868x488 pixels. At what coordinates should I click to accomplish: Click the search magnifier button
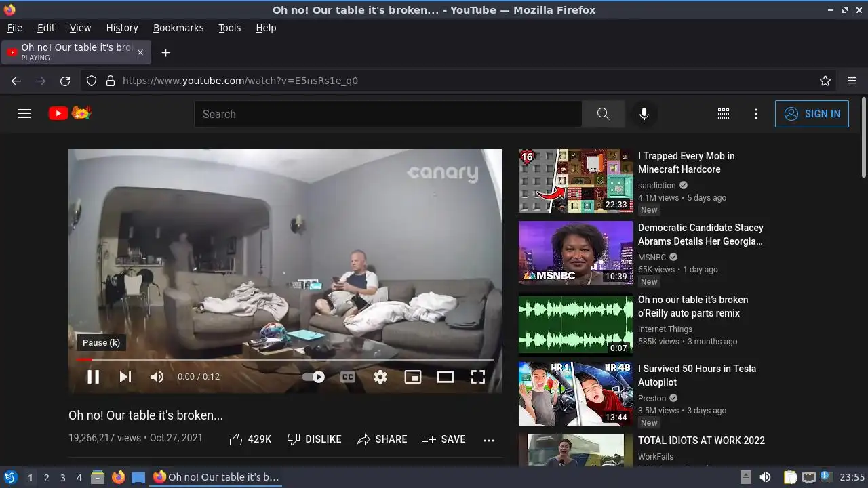pos(604,114)
